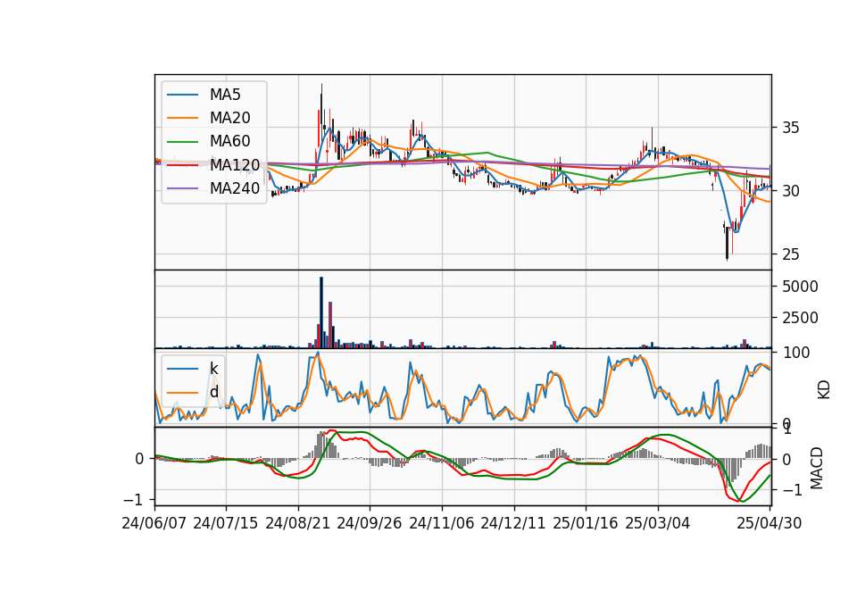
Task: Click the lowest black candlestick in April 2025
Action: coord(727,244)
